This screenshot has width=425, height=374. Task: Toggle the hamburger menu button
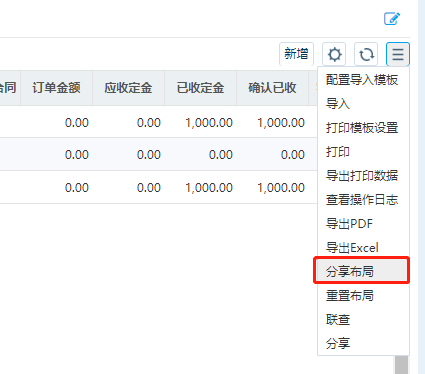[398, 54]
